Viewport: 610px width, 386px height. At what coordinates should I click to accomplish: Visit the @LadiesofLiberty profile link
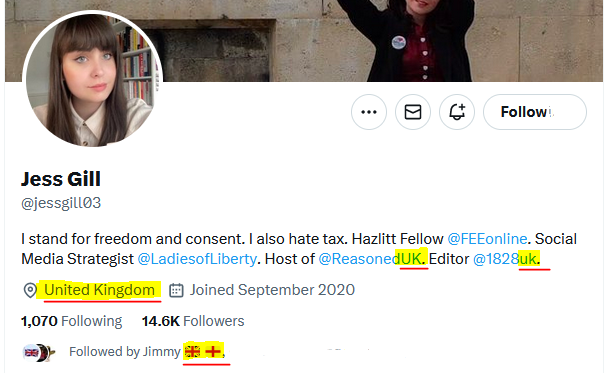click(x=197, y=259)
